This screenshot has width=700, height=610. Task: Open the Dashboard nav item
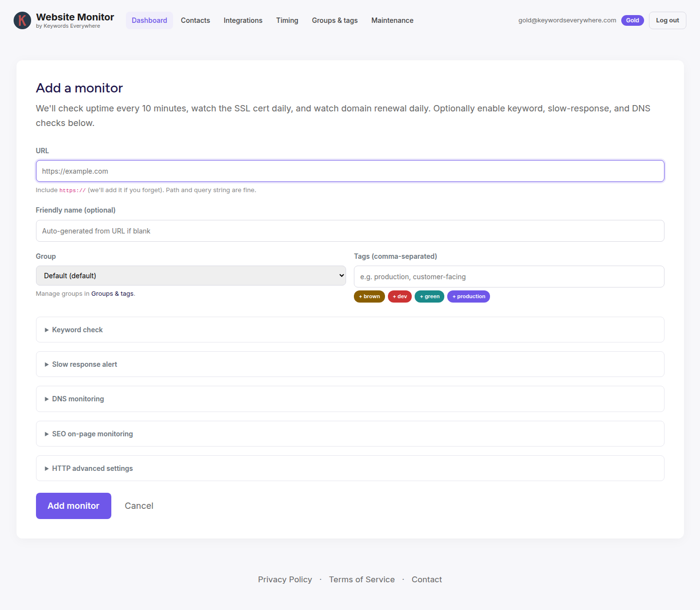149,20
